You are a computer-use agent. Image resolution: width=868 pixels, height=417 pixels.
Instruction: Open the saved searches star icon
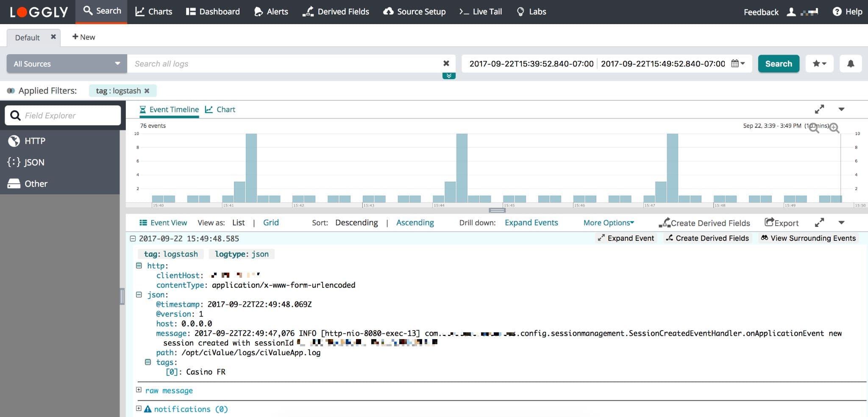pyautogui.click(x=819, y=64)
